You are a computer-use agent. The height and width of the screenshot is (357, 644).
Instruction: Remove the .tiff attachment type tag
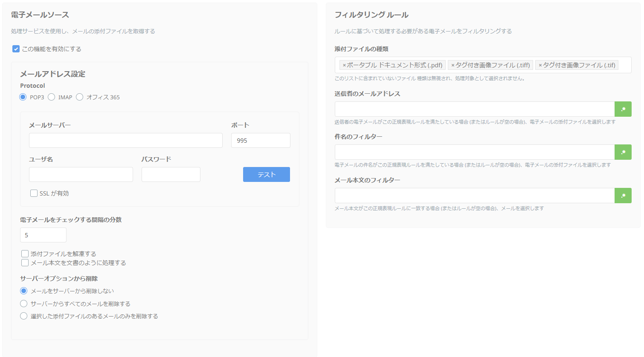tap(453, 65)
